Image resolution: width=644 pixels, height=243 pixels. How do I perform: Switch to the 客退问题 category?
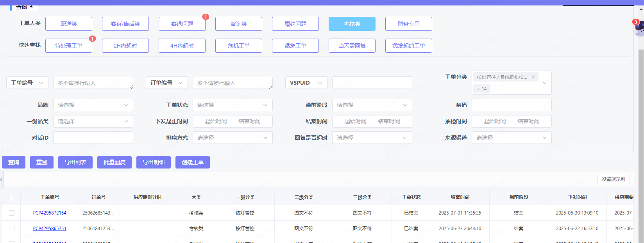tap(182, 24)
